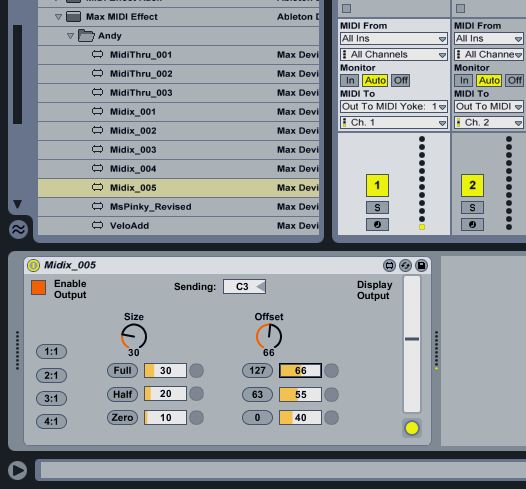The image size is (526, 489).
Task: Select the highlighted Midix_005 browser row
Action: (x=178, y=188)
